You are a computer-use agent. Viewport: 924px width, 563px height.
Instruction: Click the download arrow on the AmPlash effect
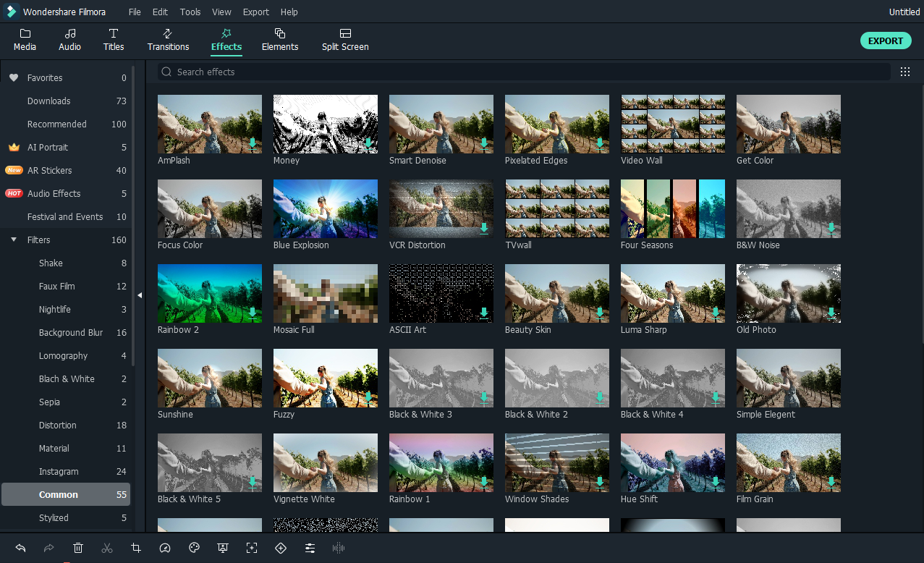(x=253, y=144)
